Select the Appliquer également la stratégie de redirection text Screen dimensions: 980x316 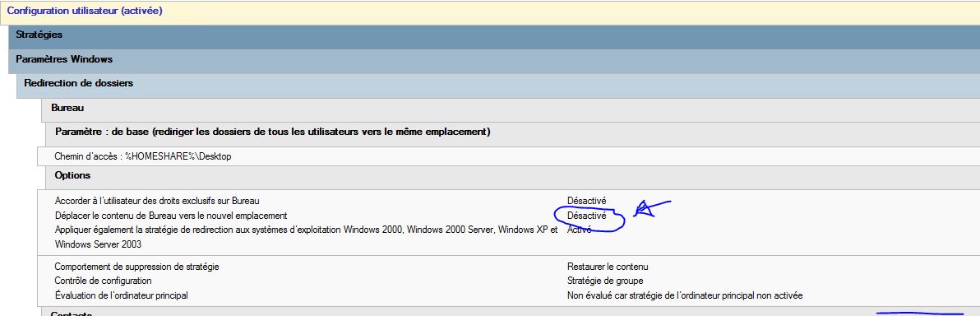click(306, 236)
